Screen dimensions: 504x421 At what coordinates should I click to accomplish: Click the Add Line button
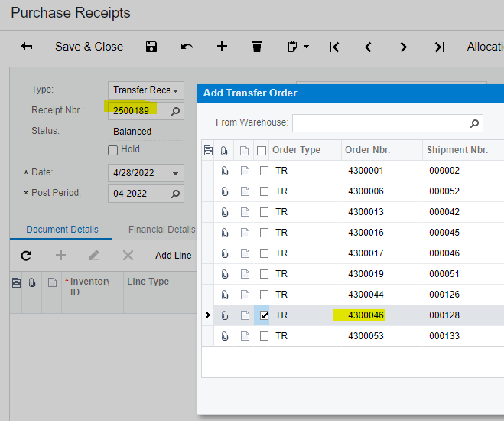174,256
